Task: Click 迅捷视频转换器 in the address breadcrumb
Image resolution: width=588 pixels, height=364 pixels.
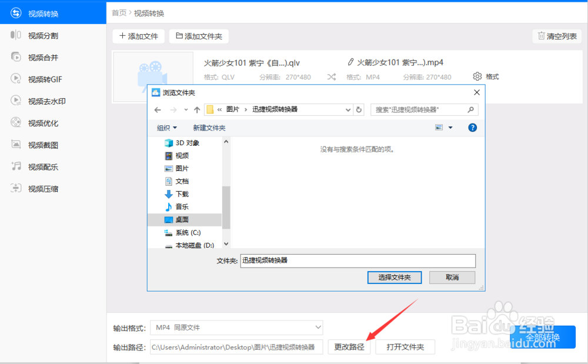Action: pos(275,109)
